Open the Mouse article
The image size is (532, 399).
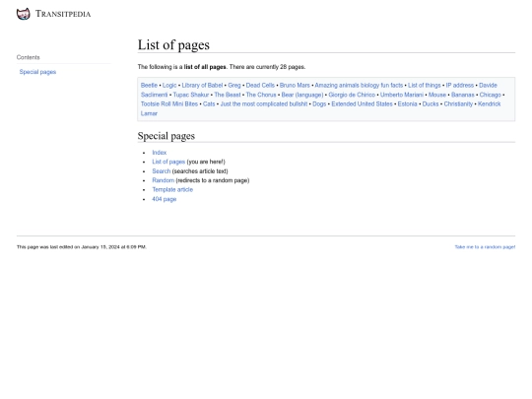click(x=437, y=95)
